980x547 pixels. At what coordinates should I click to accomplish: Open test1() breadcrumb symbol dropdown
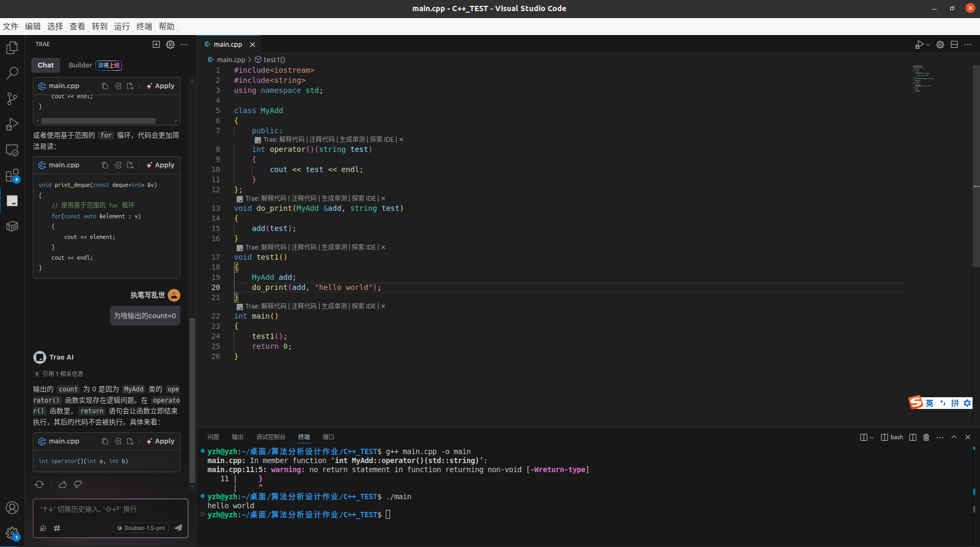click(270, 60)
